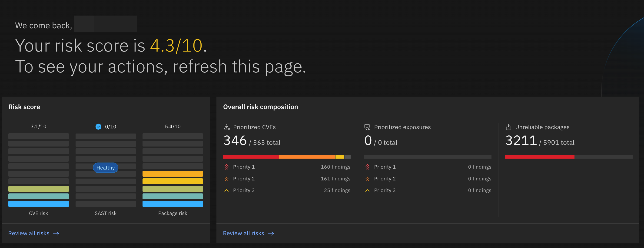Click the orange segment of the CVEs bar
This screenshot has width=644, height=248.
tap(307, 157)
